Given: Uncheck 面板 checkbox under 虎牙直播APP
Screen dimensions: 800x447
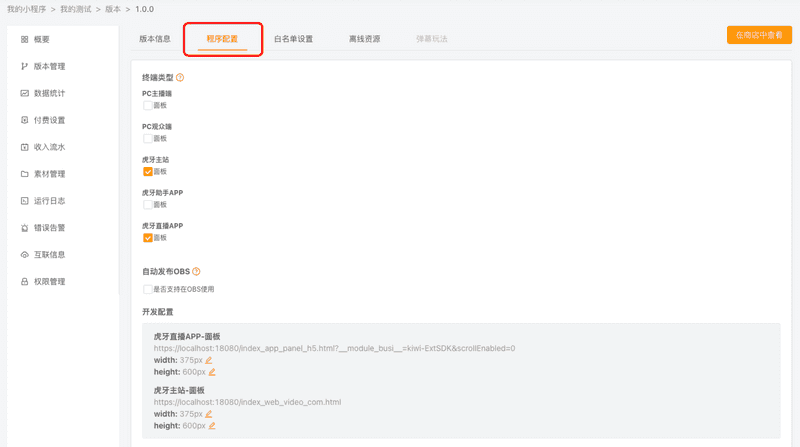Looking at the screenshot, I should 148,238.
